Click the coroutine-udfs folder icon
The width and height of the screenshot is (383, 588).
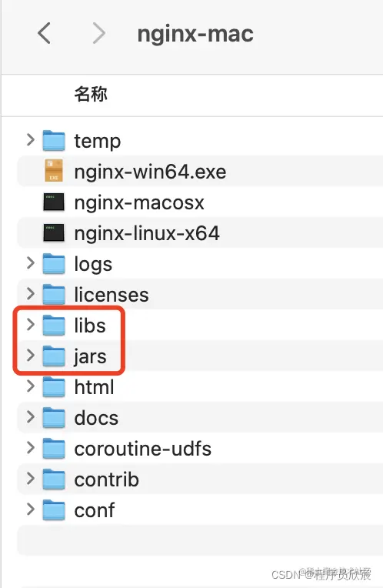[x=54, y=448]
